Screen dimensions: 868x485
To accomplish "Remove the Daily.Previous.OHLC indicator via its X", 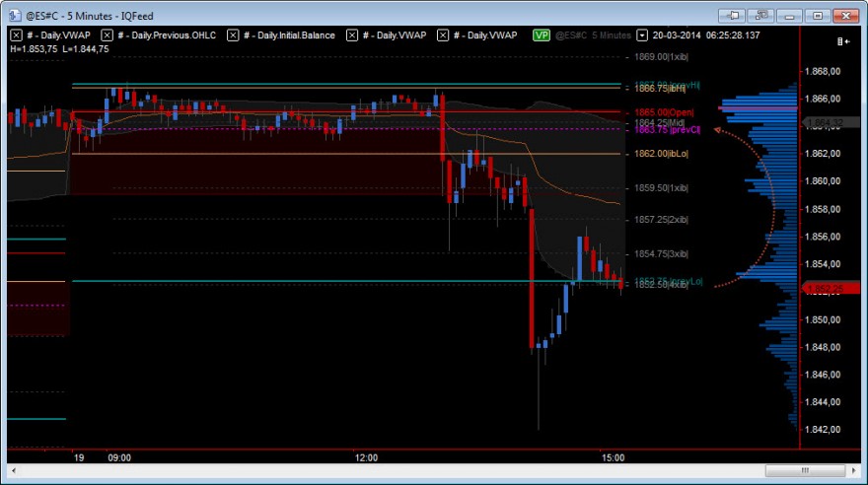I will click(x=107, y=35).
